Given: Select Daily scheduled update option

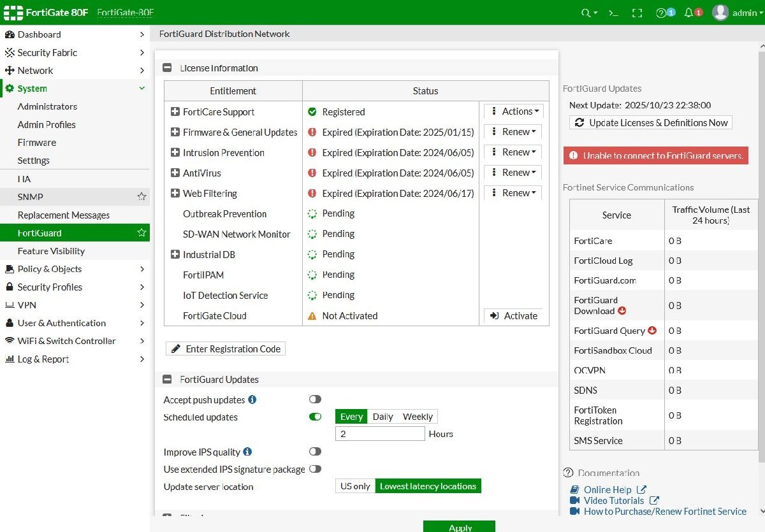Looking at the screenshot, I should pyautogui.click(x=382, y=417).
